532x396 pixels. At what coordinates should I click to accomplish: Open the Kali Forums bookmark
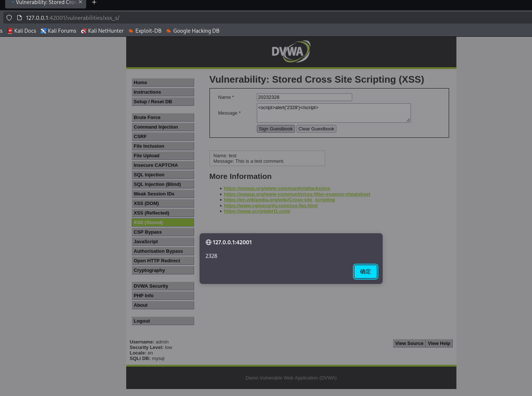[58, 31]
